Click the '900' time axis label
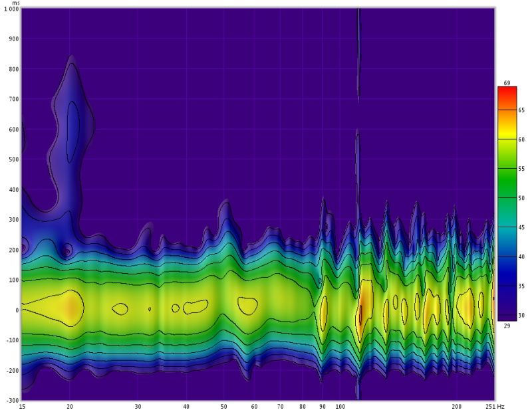This screenshot has height=412, width=532. point(14,39)
